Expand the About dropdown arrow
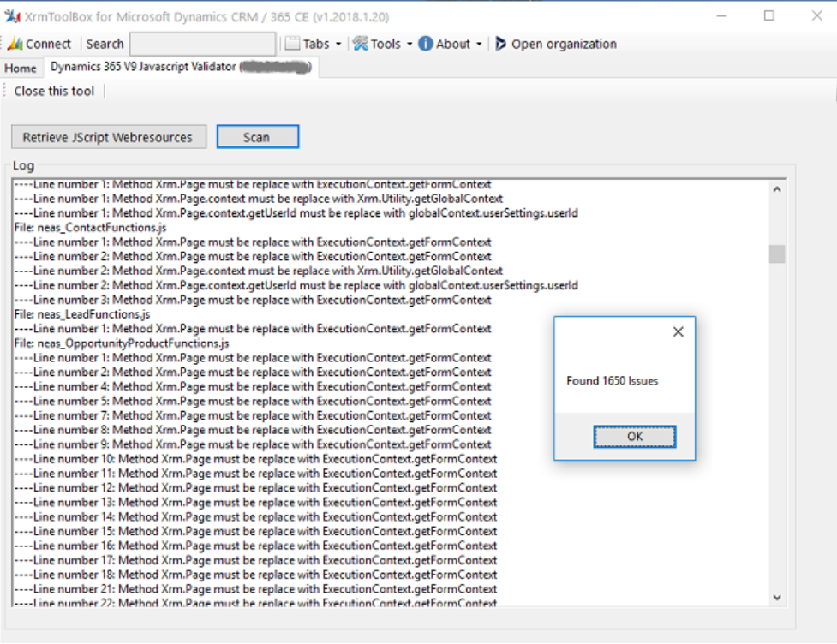Screen dimensions: 837x644 tap(479, 45)
